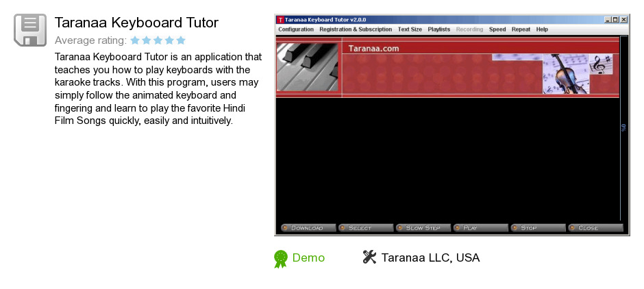Click the treble clef music note image
The height and width of the screenshot is (289, 644).
tap(601, 64)
